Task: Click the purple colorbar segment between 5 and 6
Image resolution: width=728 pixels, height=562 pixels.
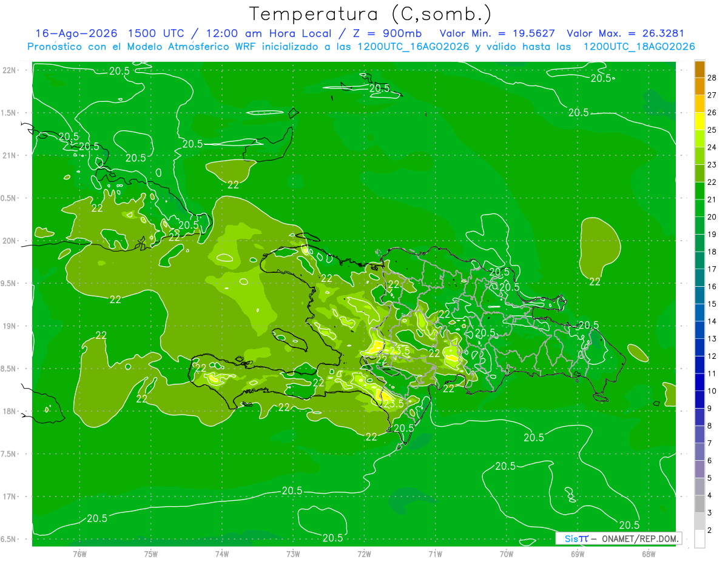Action: (x=699, y=469)
